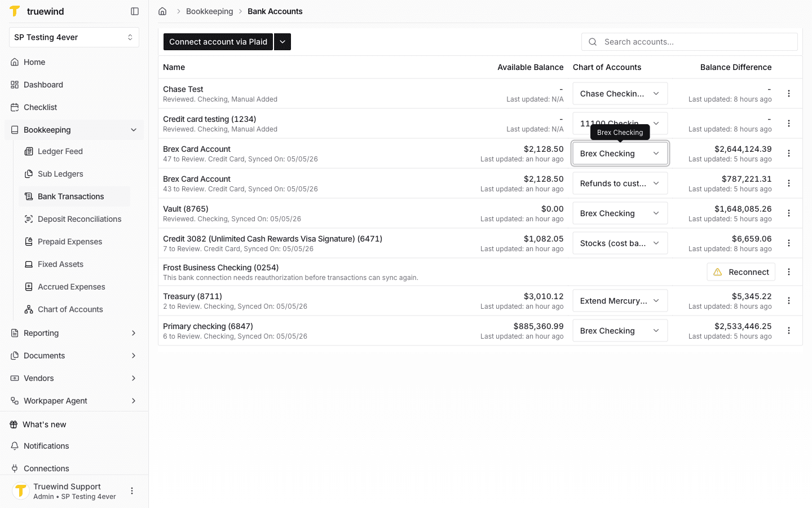
Task: Click Bookkeeping in the breadcrumb
Action: [x=209, y=11]
